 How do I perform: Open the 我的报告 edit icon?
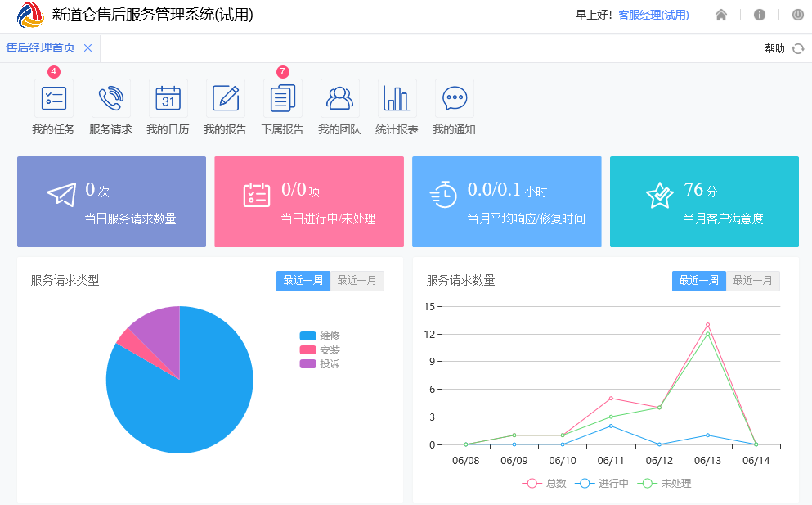[x=225, y=98]
